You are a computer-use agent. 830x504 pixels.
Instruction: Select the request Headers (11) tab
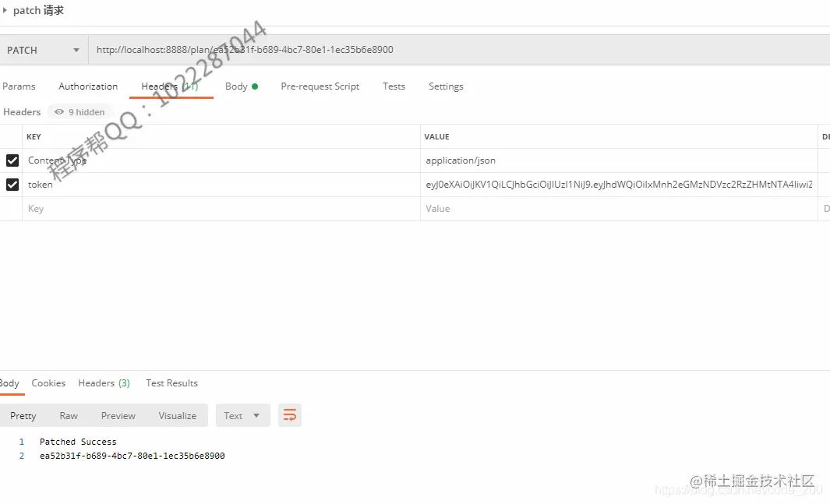click(170, 86)
